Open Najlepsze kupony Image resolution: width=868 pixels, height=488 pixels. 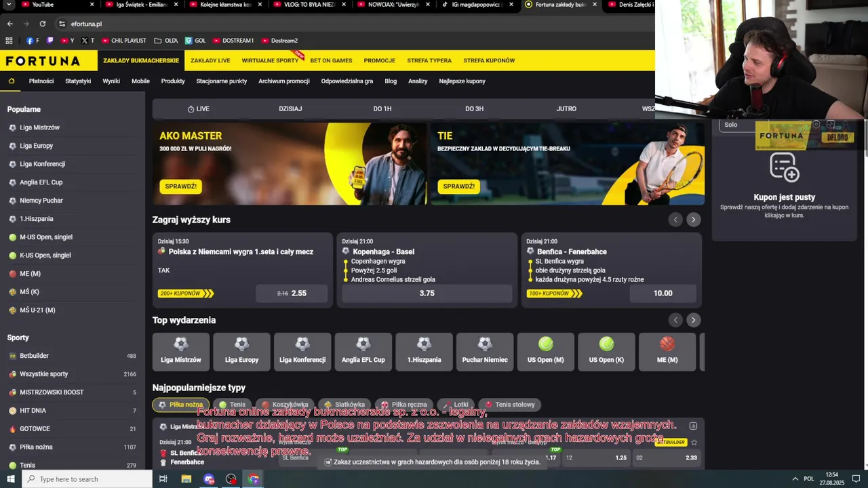[462, 81]
